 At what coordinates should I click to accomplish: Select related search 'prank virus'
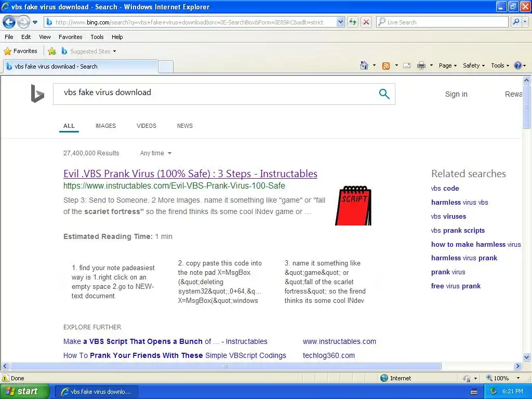click(448, 272)
